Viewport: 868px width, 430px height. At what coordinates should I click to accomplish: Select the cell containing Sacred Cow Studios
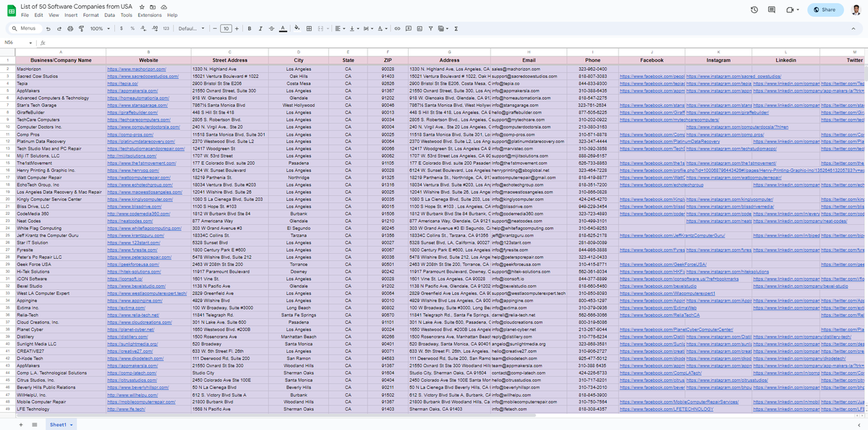pyautogui.click(x=61, y=76)
